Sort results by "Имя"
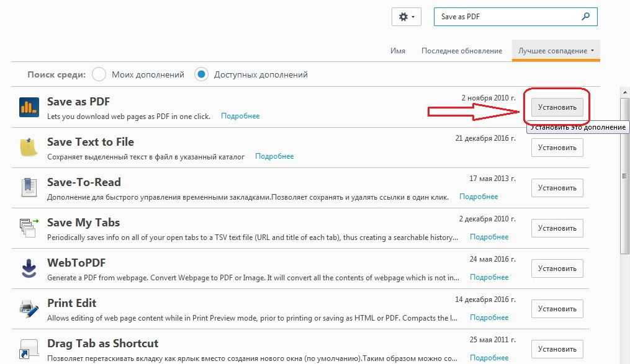This screenshot has height=364, width=630. pos(398,51)
